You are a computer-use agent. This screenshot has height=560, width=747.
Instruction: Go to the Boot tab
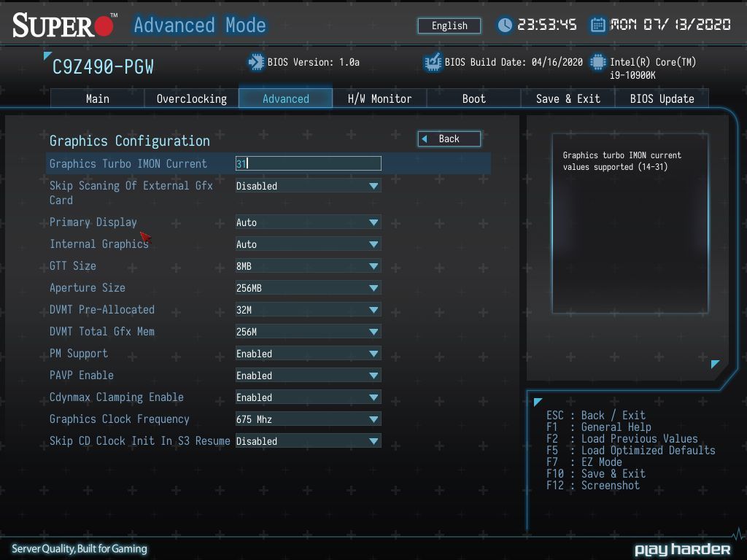click(473, 98)
